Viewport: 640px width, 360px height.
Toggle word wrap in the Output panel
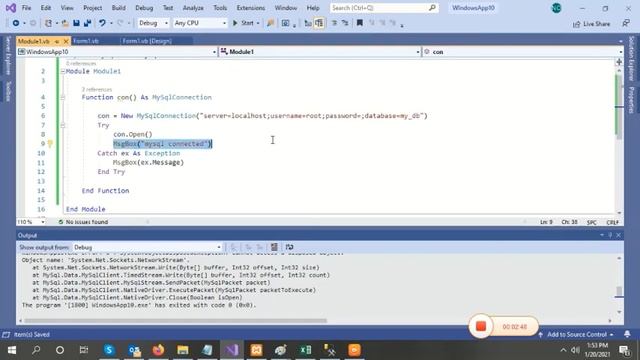click(289, 247)
